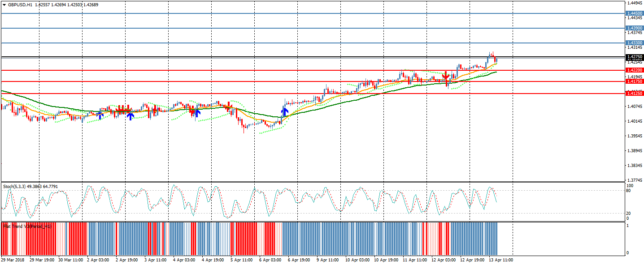Select the blue buy arrow near 4 Apr 03:00
This screenshot has width=644, height=265.
[x=196, y=112]
